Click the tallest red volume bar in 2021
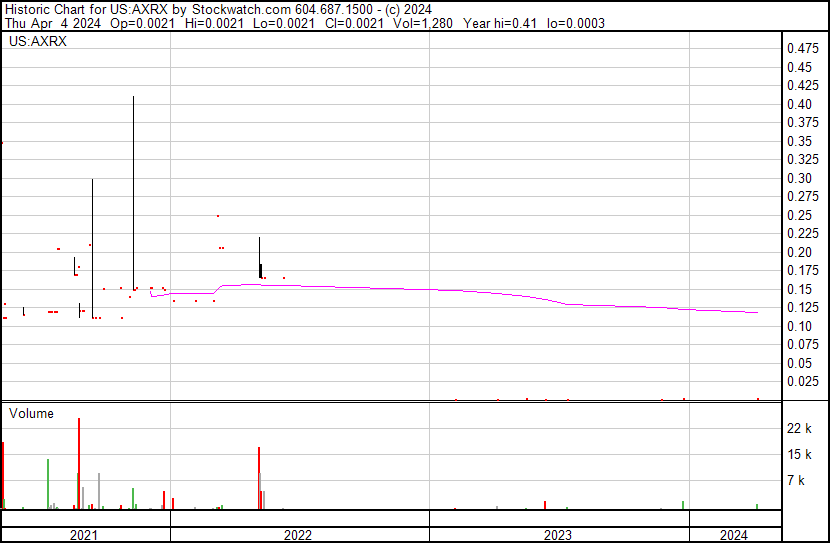830x543 pixels. 79,464
